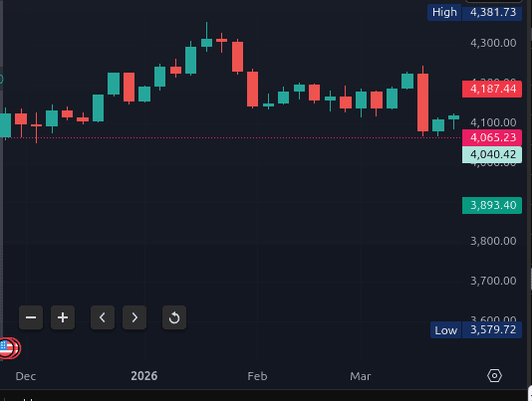
Task: Click the 4,040.42 light green price label
Action: [x=492, y=154]
